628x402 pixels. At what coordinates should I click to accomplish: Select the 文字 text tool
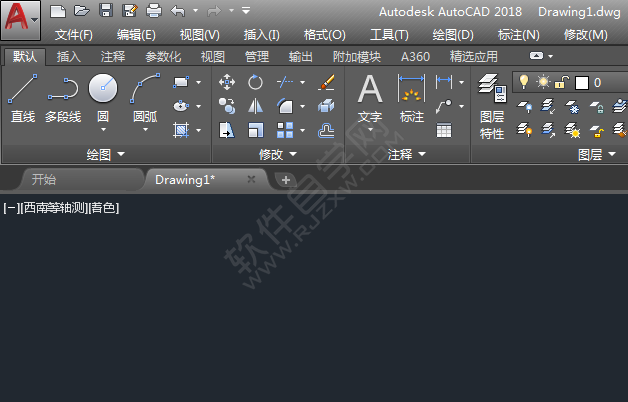[370, 99]
